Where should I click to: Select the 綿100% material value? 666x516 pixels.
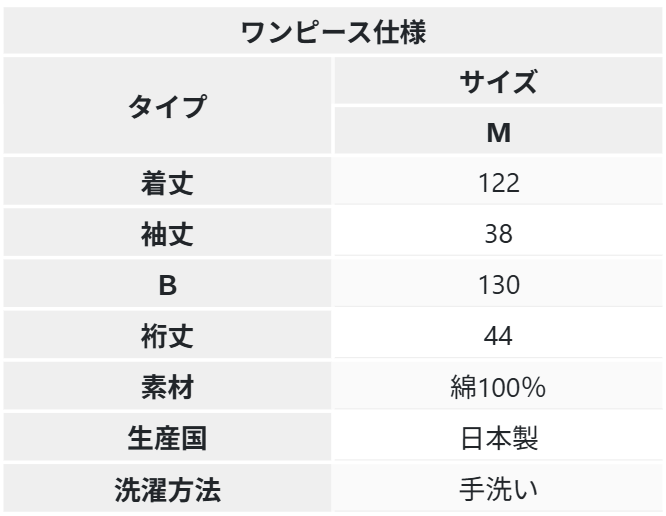click(x=498, y=387)
